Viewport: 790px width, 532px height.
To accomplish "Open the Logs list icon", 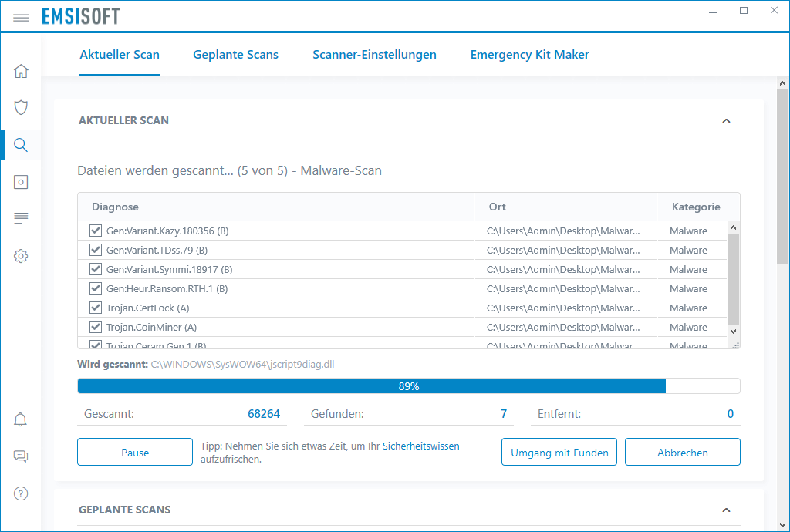I will tap(21, 218).
